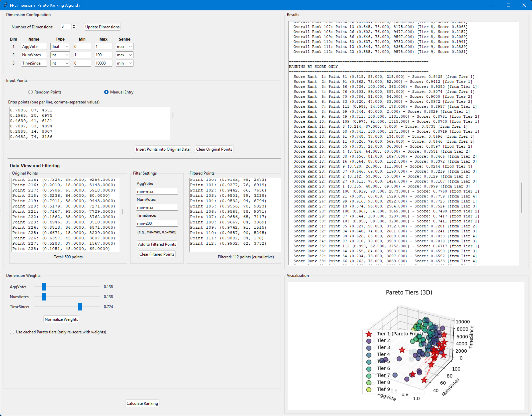
Task: Click the manual entry text area scrollbar thumb
Action: (x=173, y=115)
